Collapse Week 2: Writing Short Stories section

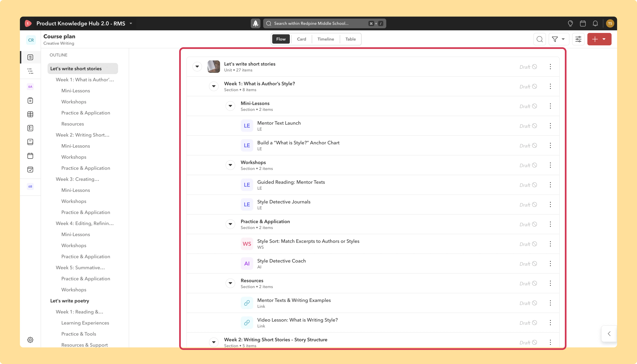point(214,342)
